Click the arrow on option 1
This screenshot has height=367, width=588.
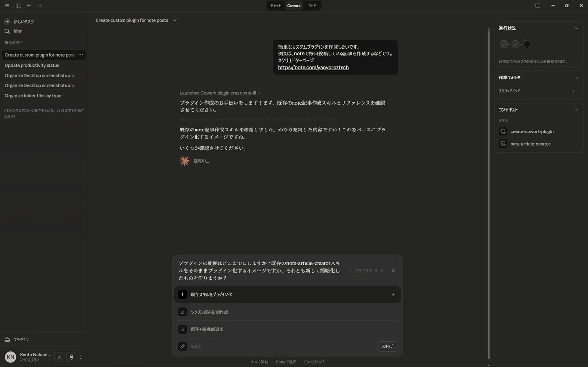392,294
